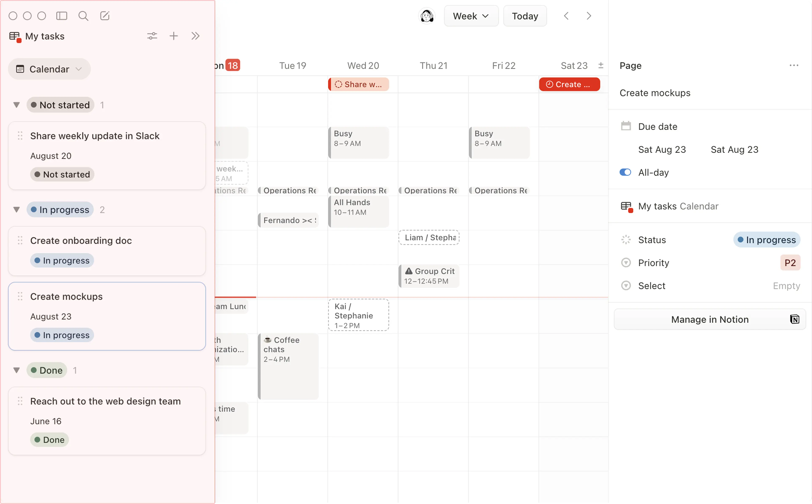812x504 pixels.
Task: Click the user avatar icon
Action: click(427, 16)
